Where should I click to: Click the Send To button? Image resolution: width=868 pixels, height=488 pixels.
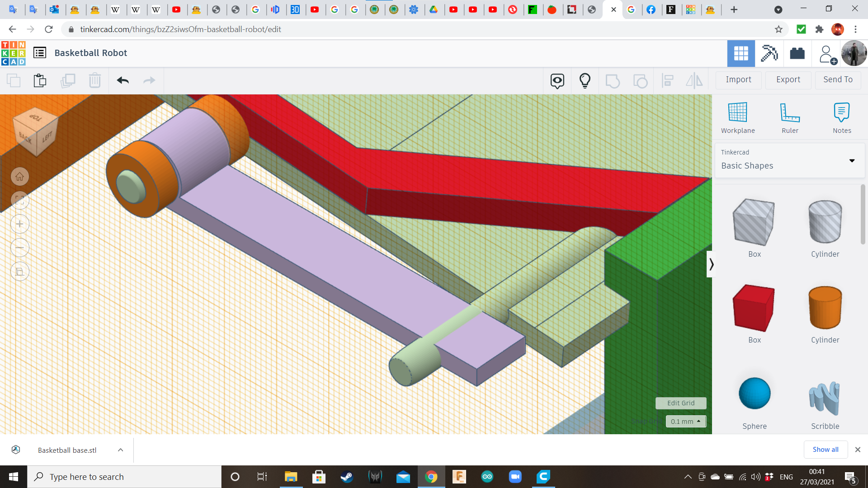[x=838, y=80]
